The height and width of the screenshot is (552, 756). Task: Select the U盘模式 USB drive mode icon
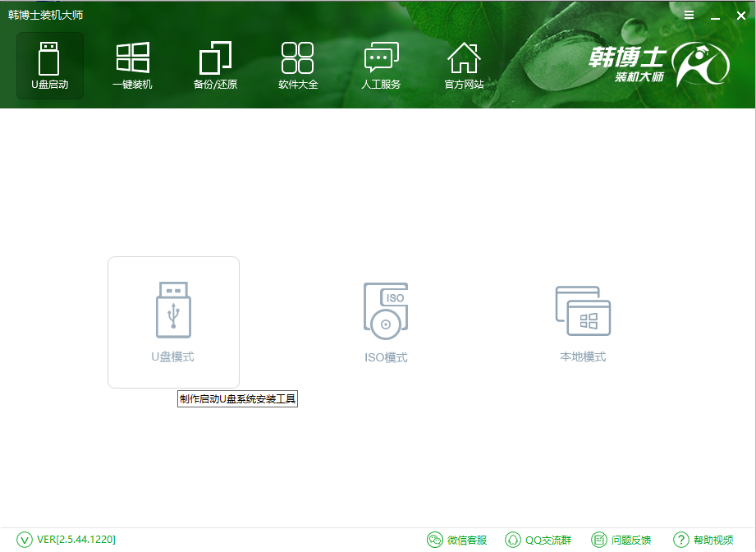pos(173,312)
